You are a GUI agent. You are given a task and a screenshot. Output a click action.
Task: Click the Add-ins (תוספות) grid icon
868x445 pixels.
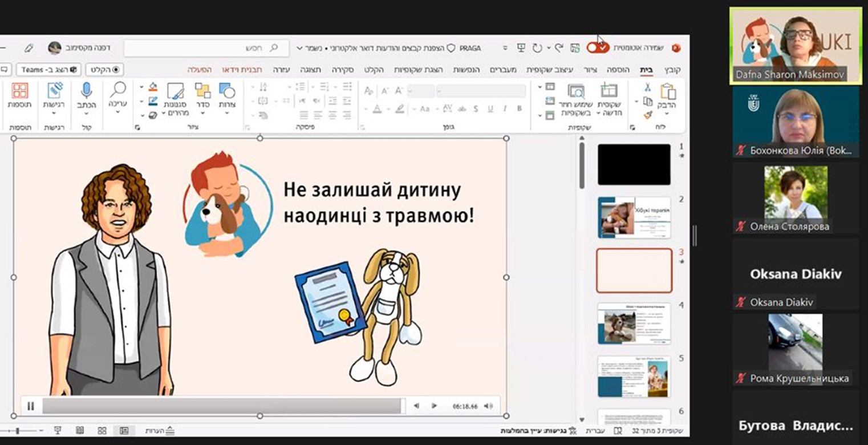point(20,91)
